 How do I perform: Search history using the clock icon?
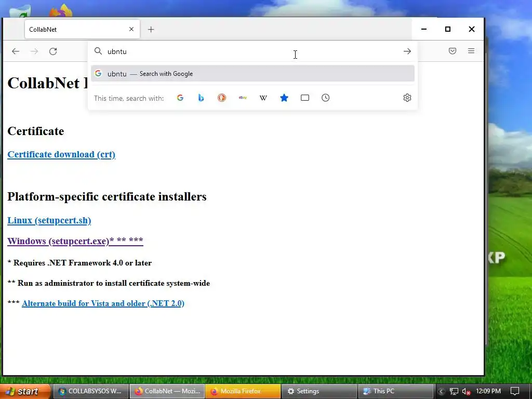[x=325, y=98]
